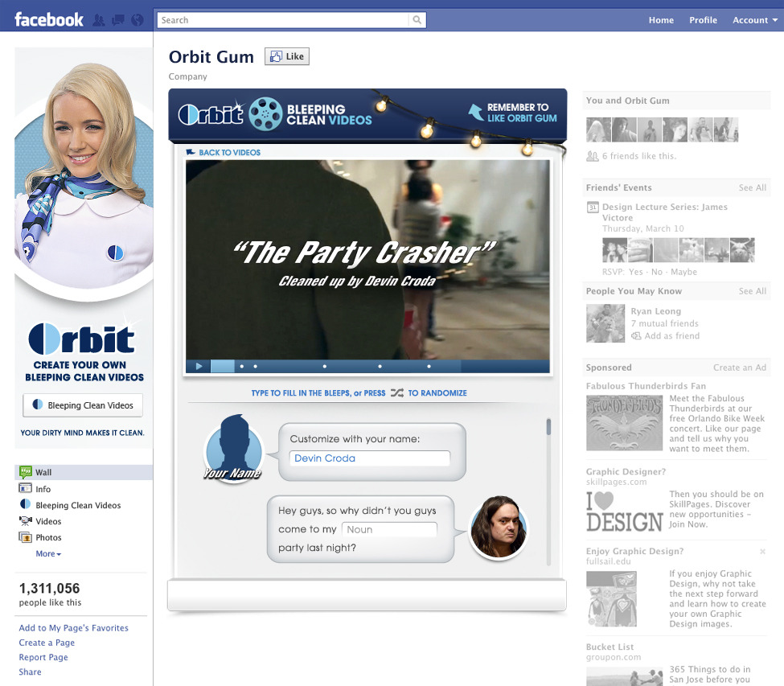Focus the Facebook search field
Screen dimensions: 784x686
click(x=283, y=20)
